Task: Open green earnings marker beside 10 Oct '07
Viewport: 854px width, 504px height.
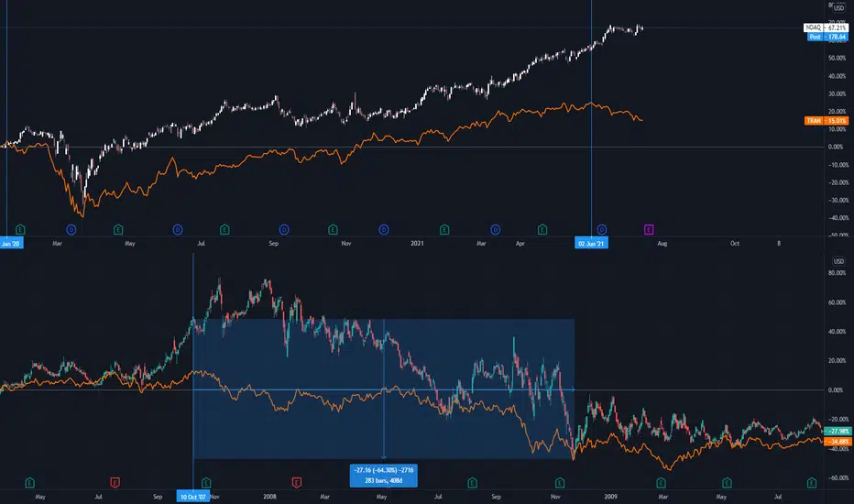Action: 206,483
